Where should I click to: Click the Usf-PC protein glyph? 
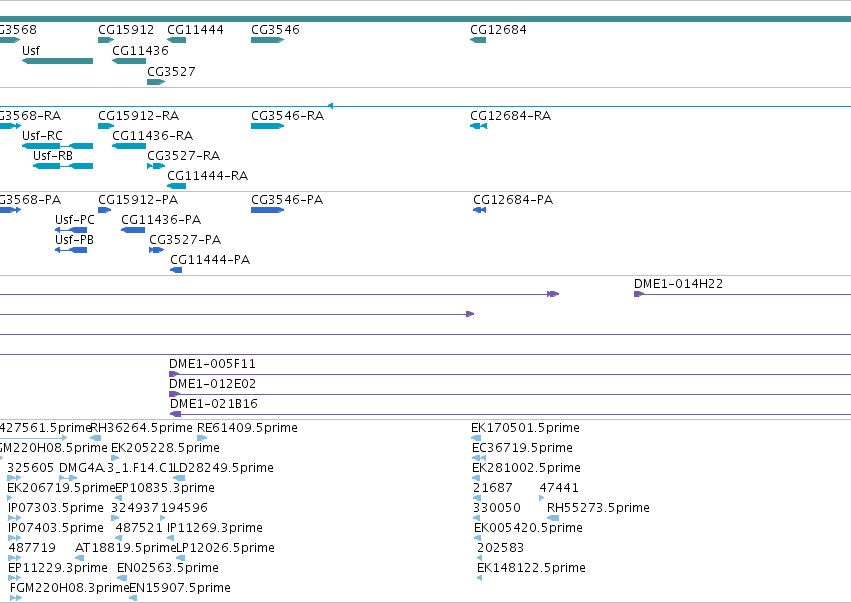[71, 230]
